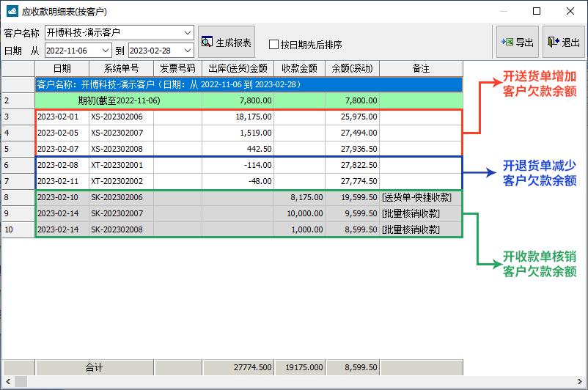The width and height of the screenshot is (588, 390).
Task: Select the 系统单号 column header
Action: pos(121,68)
